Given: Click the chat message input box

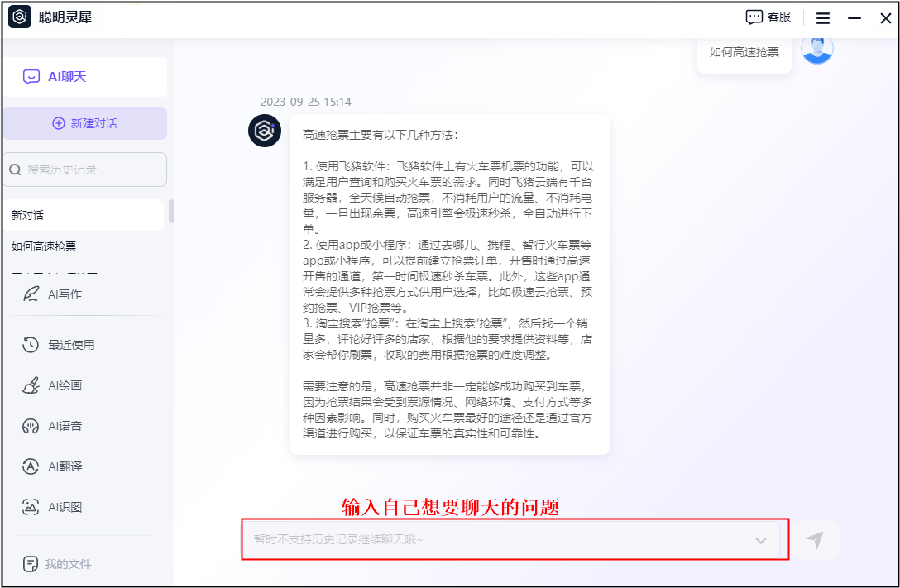Looking at the screenshot, I should coord(496,540).
